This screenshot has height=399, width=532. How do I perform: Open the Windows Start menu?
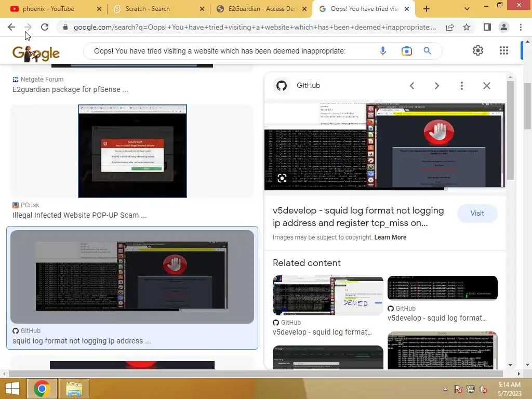coord(12,389)
